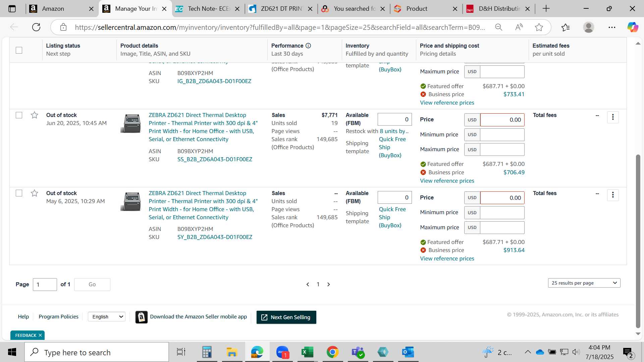644x362 pixels.
Task: Check the Jun 20, 2025 listing checkbox
Action: [19, 115]
